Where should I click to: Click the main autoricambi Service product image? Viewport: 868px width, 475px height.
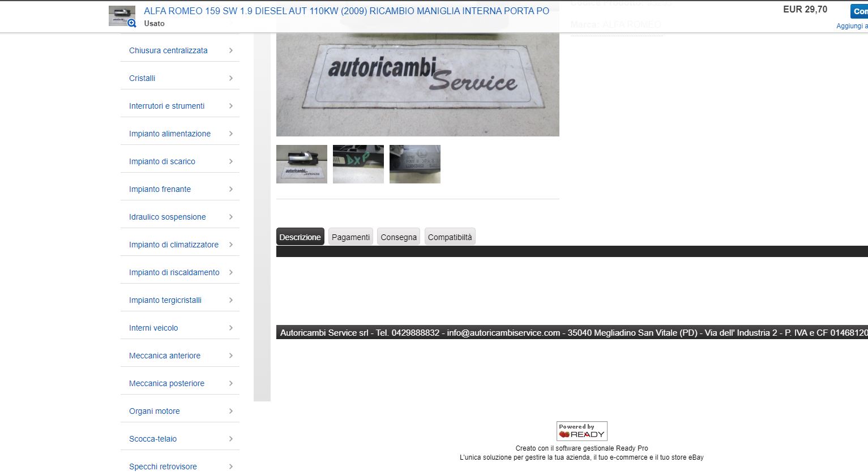click(x=418, y=84)
